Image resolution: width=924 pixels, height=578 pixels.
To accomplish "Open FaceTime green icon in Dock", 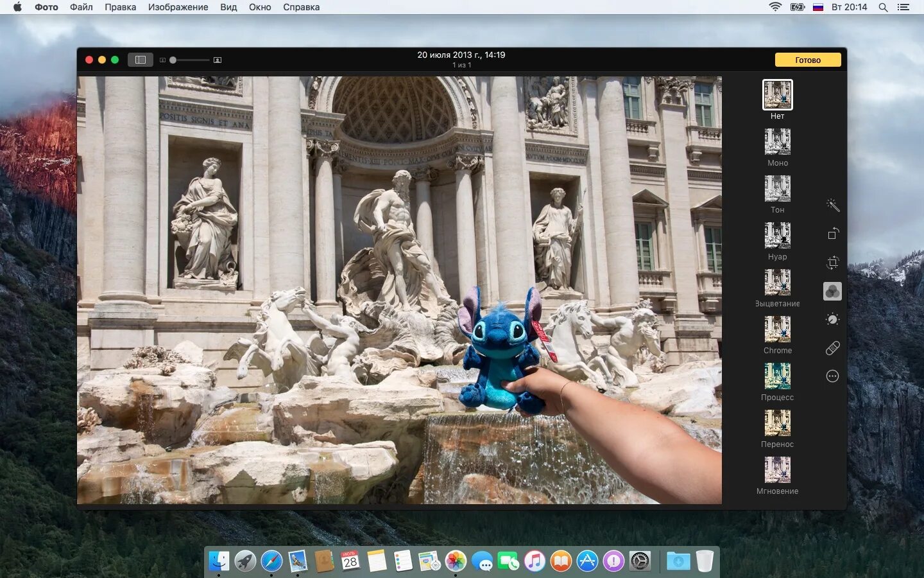I will click(x=508, y=561).
